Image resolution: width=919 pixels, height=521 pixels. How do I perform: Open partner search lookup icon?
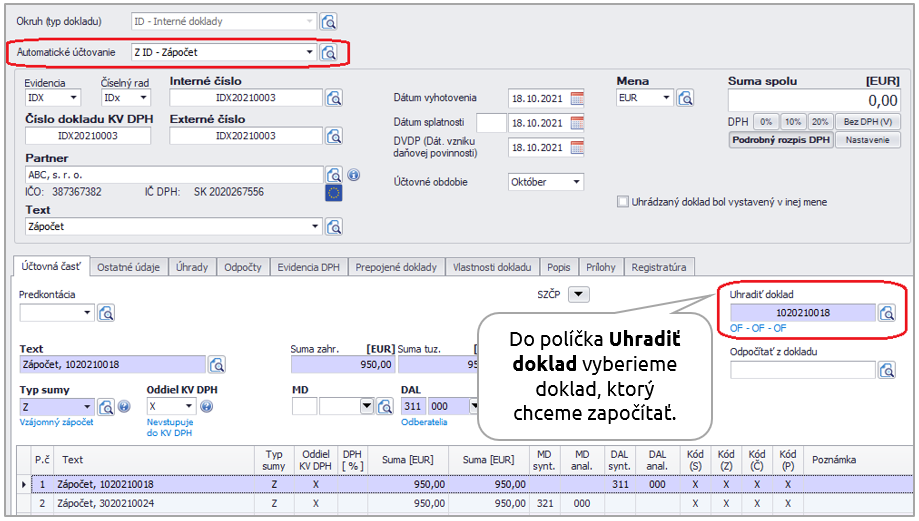coord(334,175)
